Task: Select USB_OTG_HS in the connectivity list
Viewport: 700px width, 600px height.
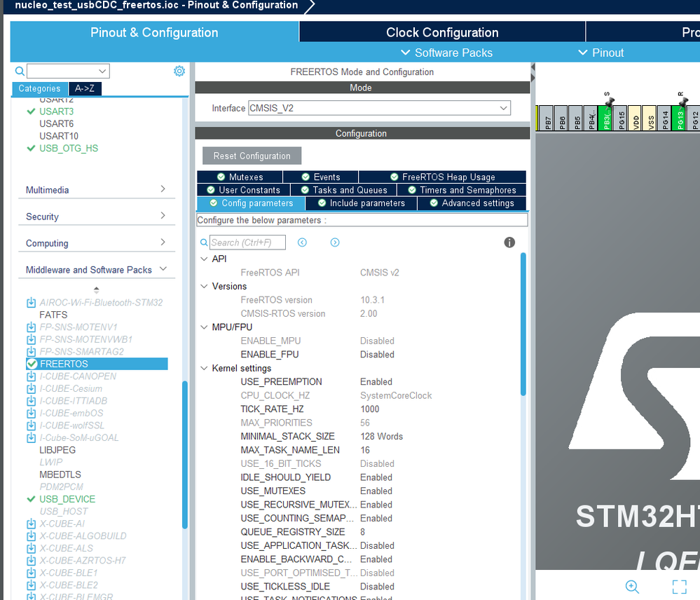Action: click(68, 148)
